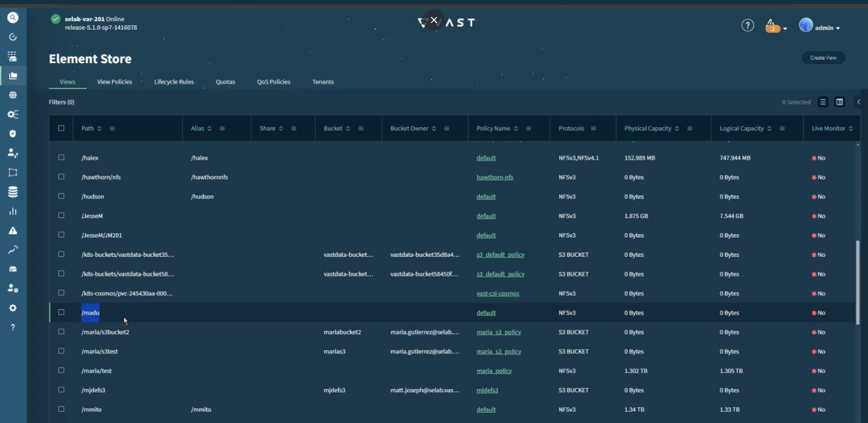Viewport: 868px width, 423px height.
Task: Switch to the Quotas tab
Action: (225, 82)
